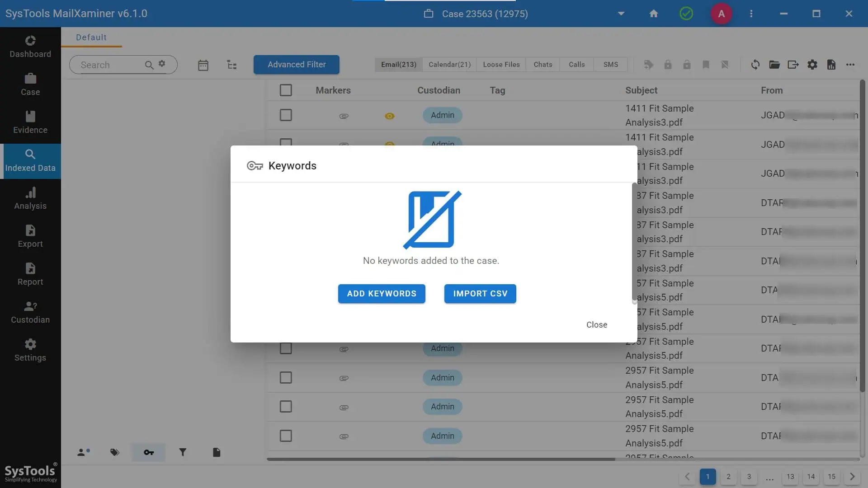The height and width of the screenshot is (488, 868).
Task: Open the Case sidebar section
Action: click(30, 85)
